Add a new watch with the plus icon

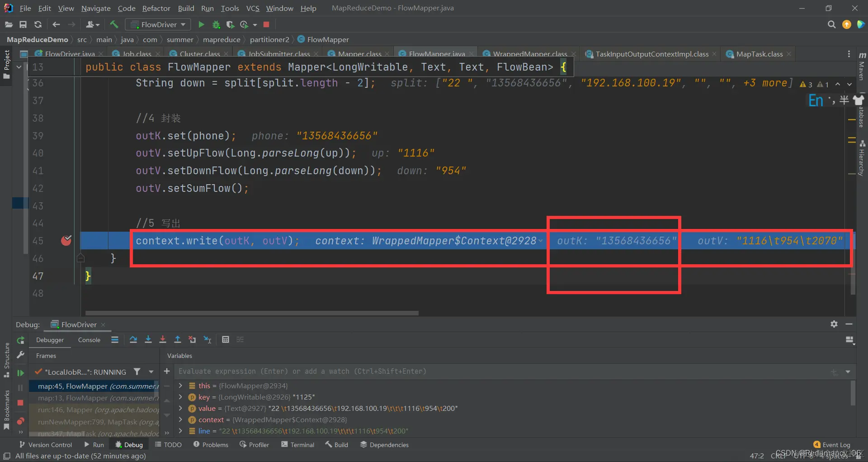167,371
